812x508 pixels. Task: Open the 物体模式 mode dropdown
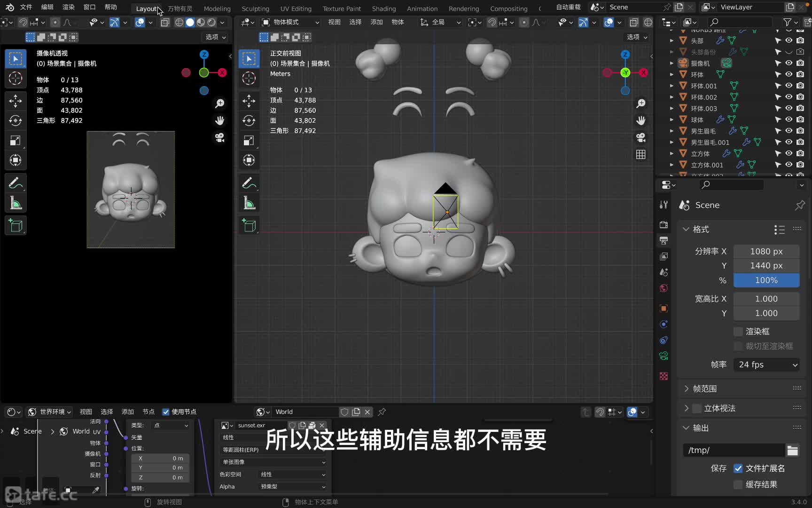point(290,22)
